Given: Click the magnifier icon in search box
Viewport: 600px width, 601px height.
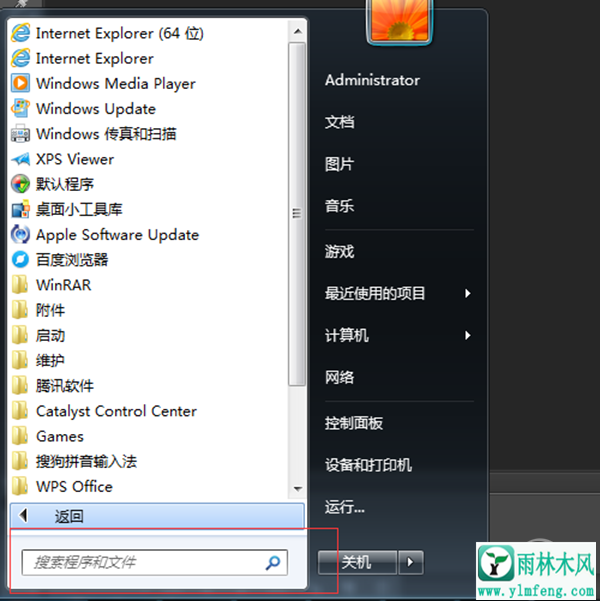Looking at the screenshot, I should click(273, 563).
